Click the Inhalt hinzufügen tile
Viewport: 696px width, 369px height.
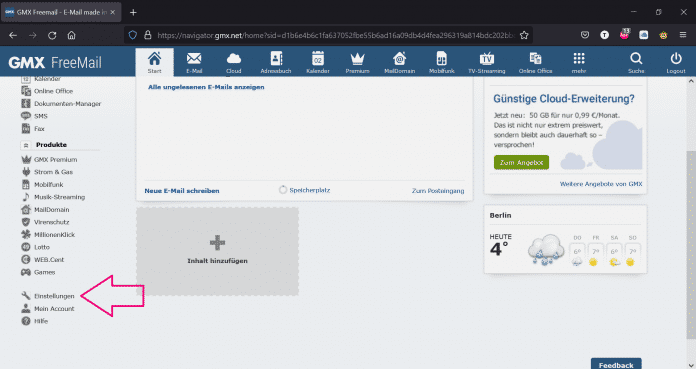(x=218, y=251)
